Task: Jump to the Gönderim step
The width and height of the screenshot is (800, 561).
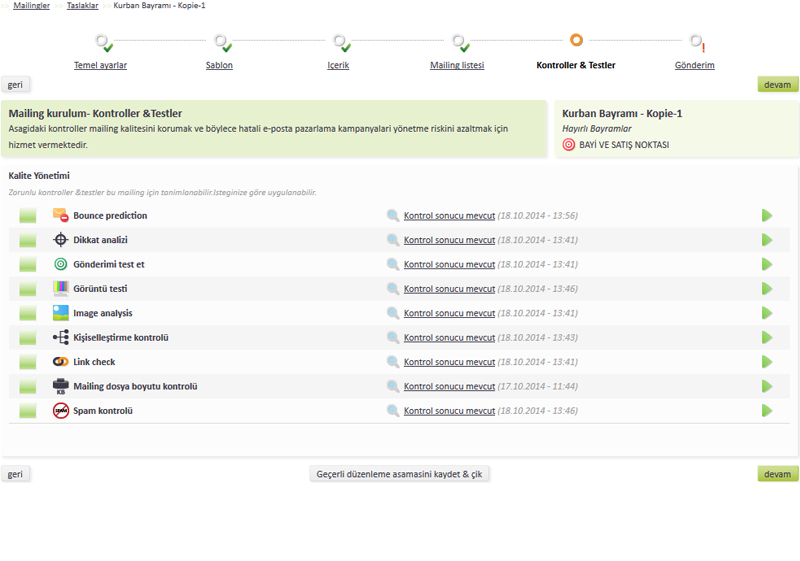Action: coord(694,65)
